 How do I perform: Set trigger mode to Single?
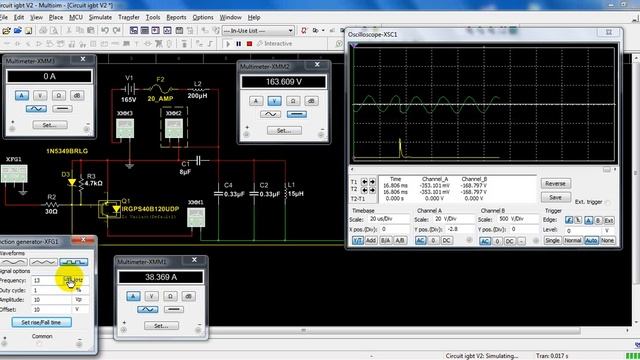click(x=552, y=241)
